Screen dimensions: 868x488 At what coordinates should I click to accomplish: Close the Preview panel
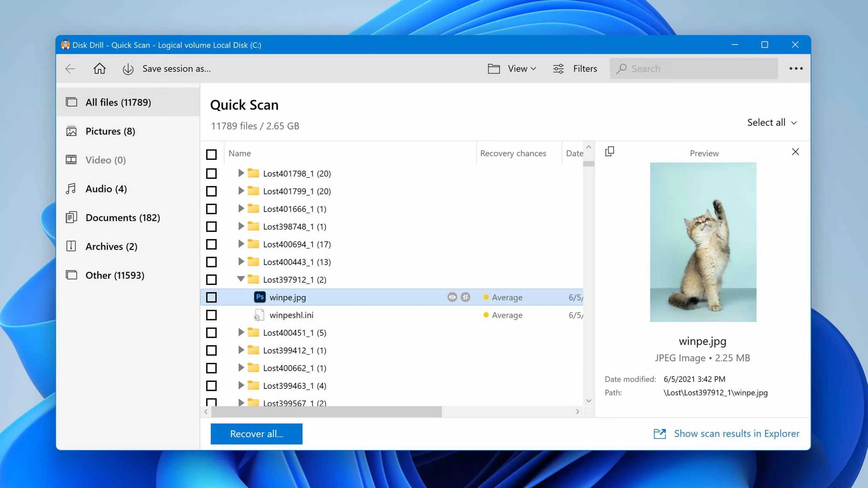click(x=795, y=152)
